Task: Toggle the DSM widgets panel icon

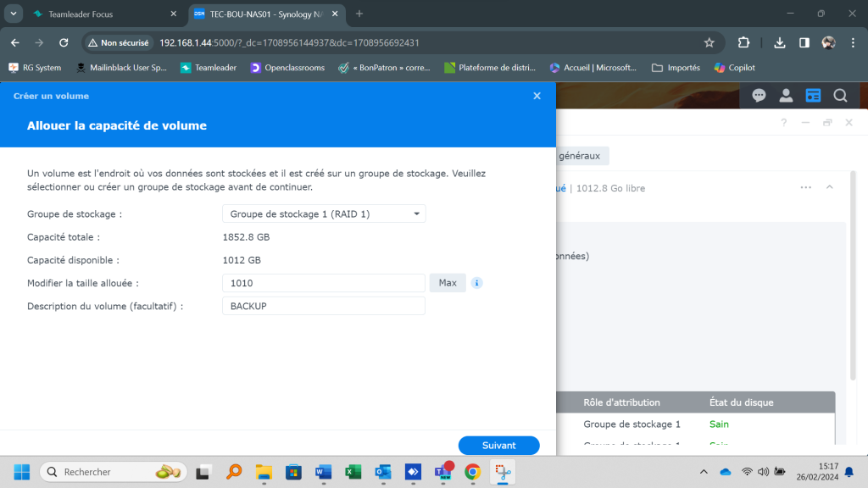Action: coord(813,96)
